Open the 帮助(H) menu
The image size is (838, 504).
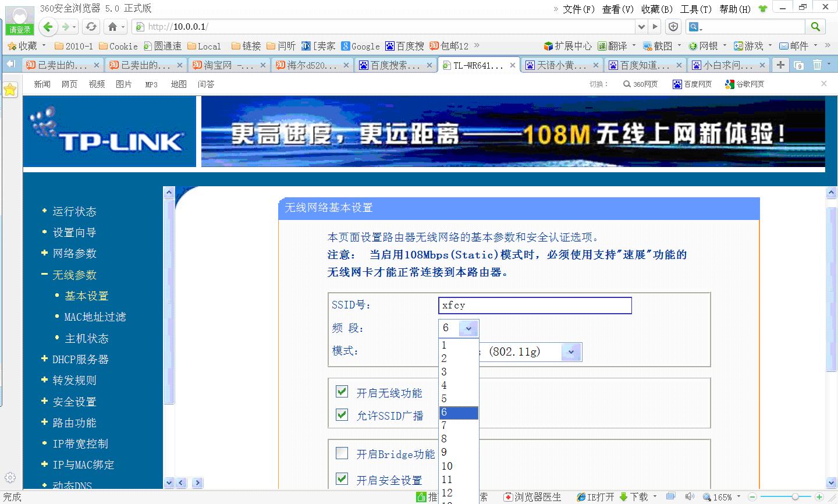coord(735,9)
